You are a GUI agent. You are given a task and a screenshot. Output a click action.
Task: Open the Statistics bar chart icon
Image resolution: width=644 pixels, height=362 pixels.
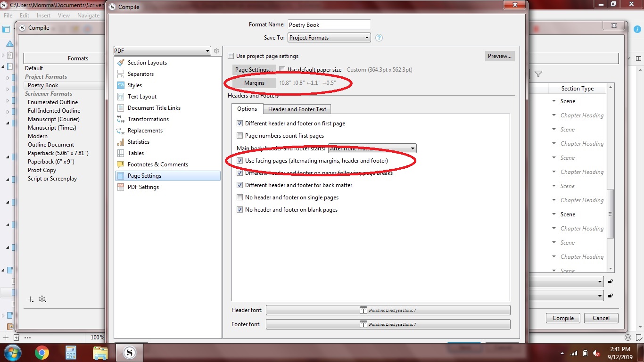120,142
